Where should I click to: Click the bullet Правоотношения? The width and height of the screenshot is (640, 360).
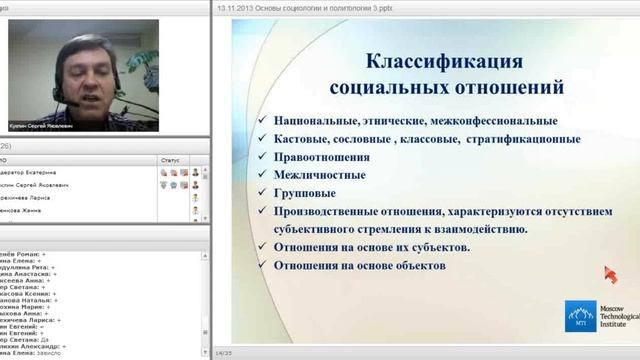tap(322, 157)
